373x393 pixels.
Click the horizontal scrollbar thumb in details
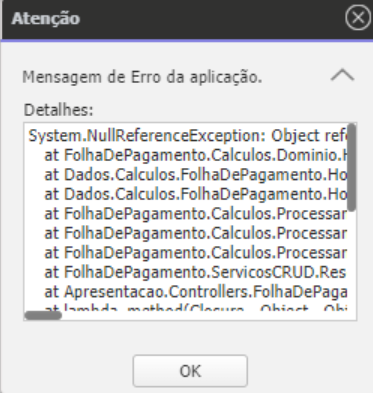click(43, 315)
